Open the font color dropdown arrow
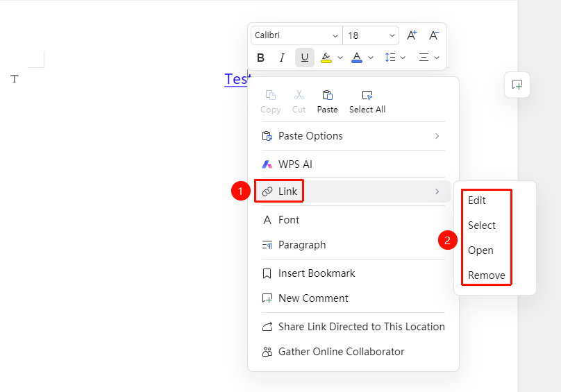 click(371, 58)
